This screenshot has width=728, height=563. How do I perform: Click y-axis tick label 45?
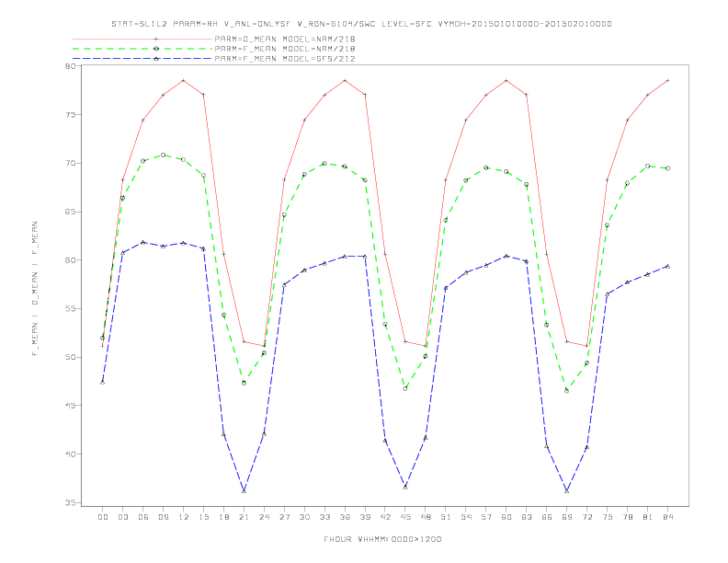point(70,406)
